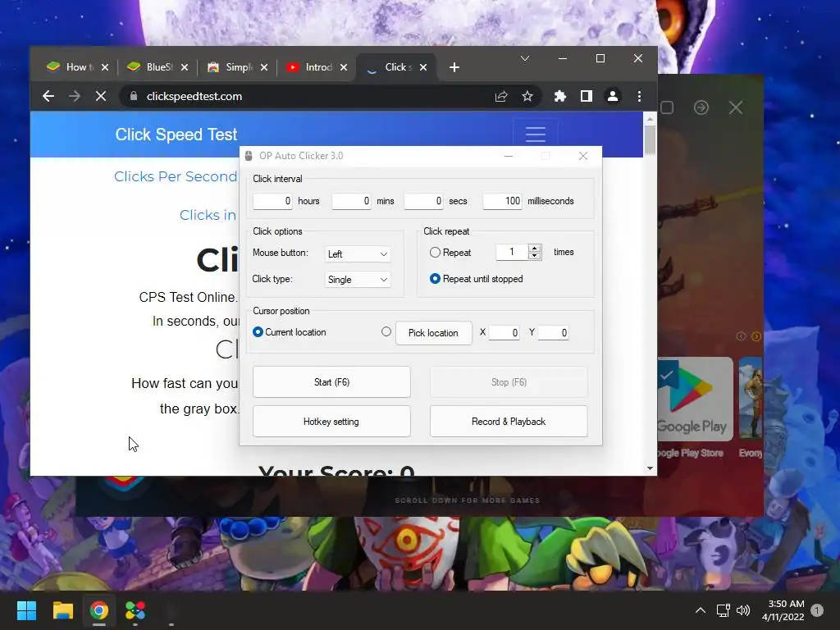The width and height of the screenshot is (840, 630).
Task: Open Mouse button dropdown set to Left
Action: (358, 254)
